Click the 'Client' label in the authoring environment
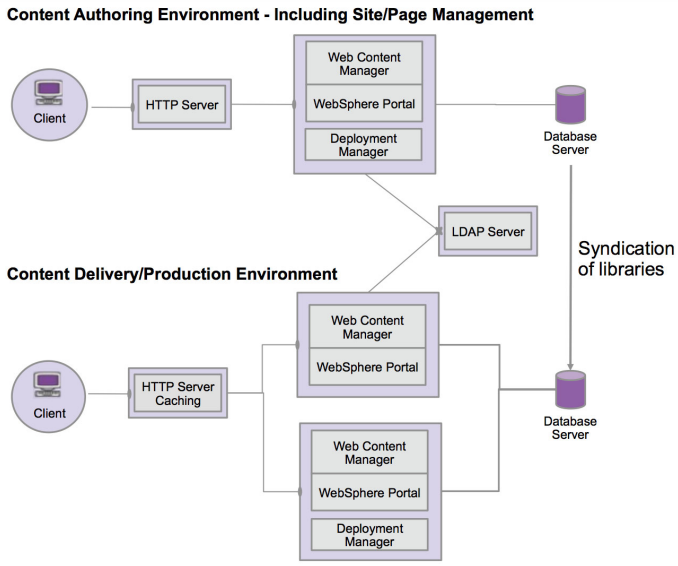The width and height of the screenshot is (678, 566). point(50,118)
